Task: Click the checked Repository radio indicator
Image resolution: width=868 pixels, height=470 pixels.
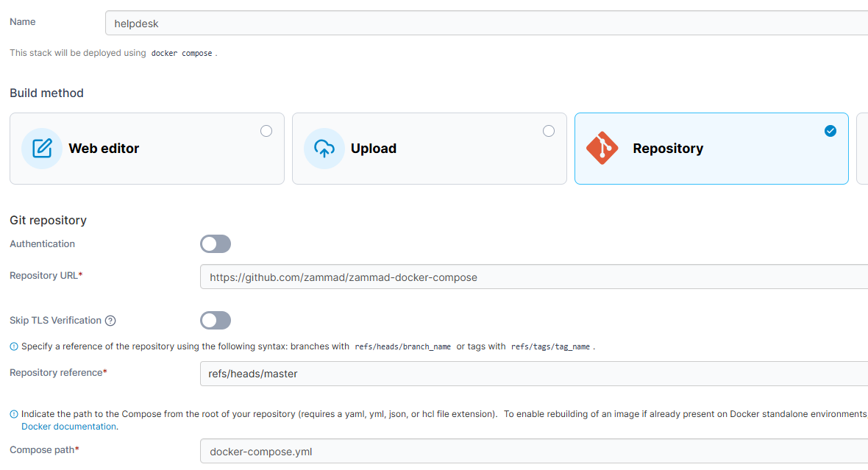Action: tap(830, 131)
